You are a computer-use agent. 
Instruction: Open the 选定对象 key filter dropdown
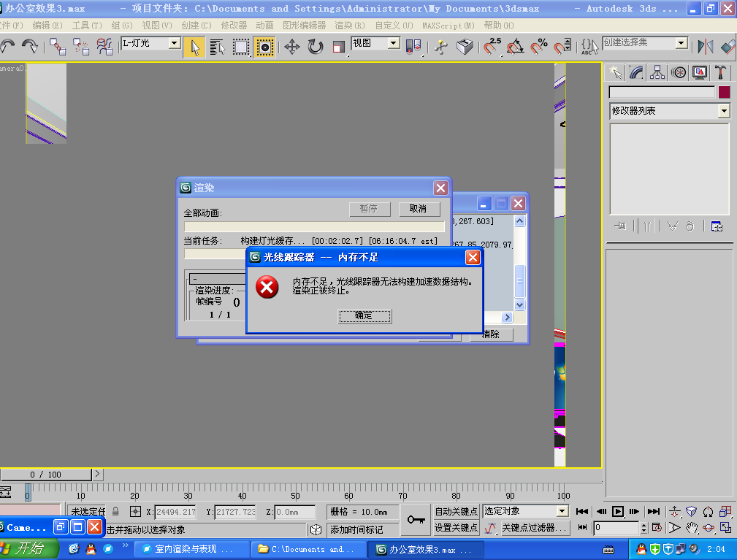pos(562,511)
